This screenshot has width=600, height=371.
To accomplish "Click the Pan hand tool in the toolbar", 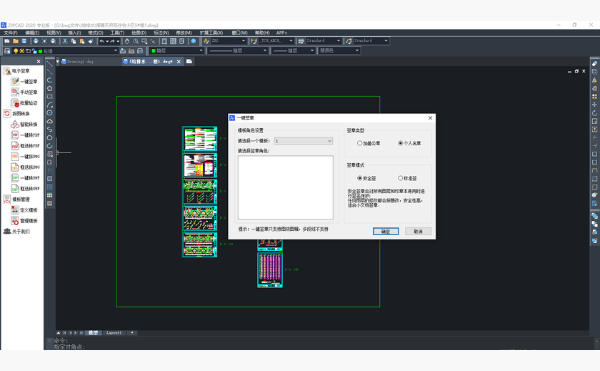I will pos(127,41).
